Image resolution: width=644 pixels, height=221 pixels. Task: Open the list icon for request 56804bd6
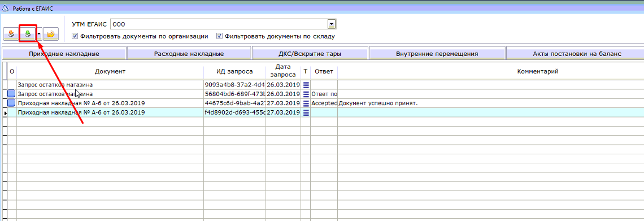pos(306,94)
